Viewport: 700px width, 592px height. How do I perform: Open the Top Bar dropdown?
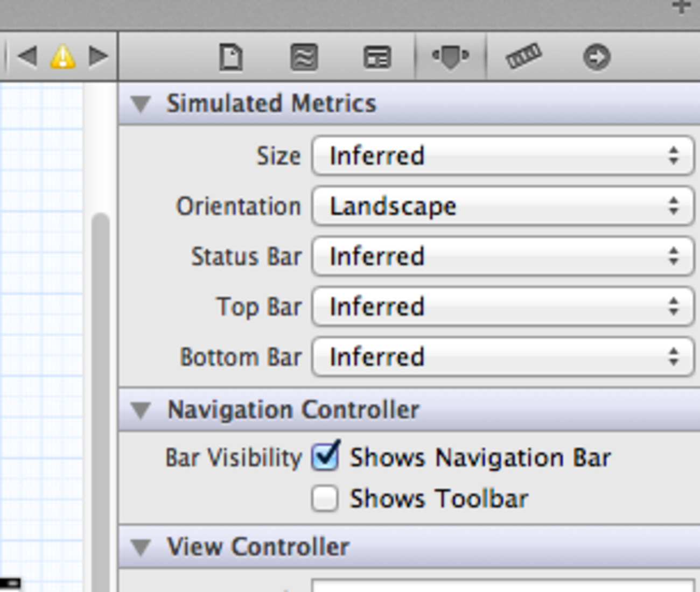click(502, 307)
